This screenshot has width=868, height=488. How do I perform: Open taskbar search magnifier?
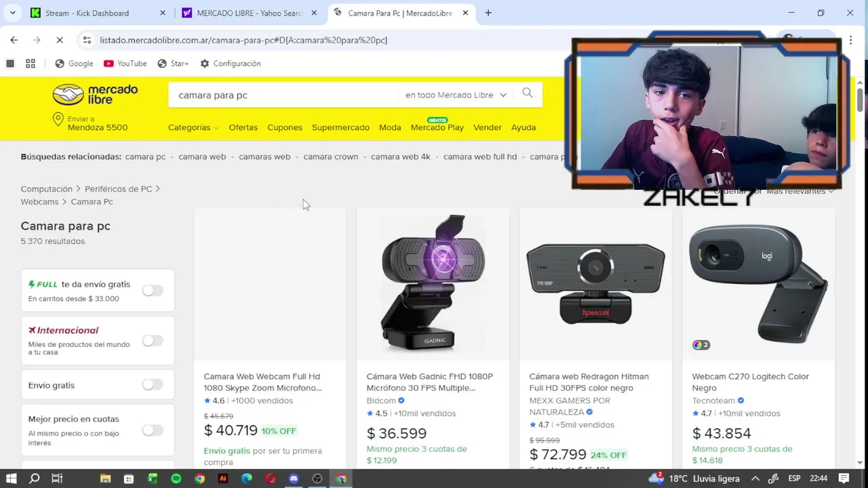coord(35,479)
